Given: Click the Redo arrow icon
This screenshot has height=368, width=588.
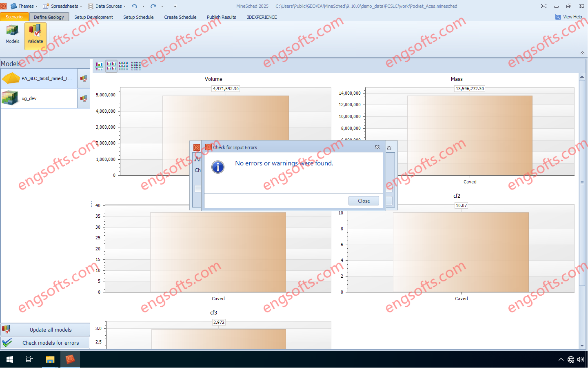Looking at the screenshot, I should (x=153, y=6).
